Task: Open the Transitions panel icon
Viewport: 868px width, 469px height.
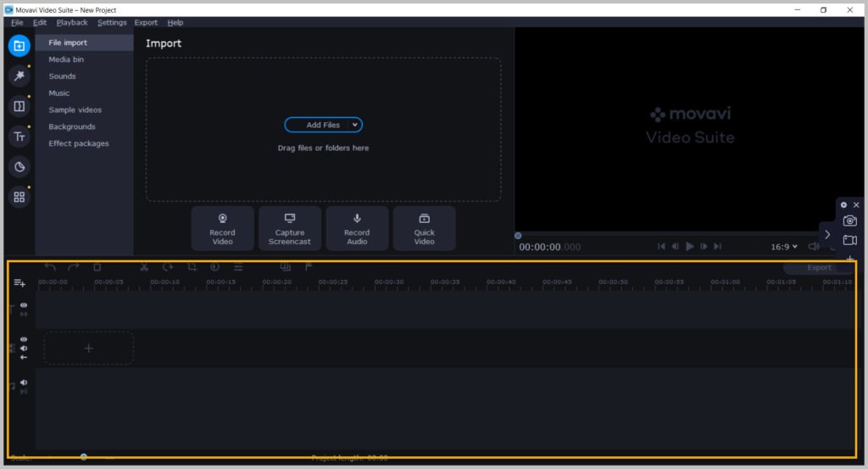Action: 19,106
